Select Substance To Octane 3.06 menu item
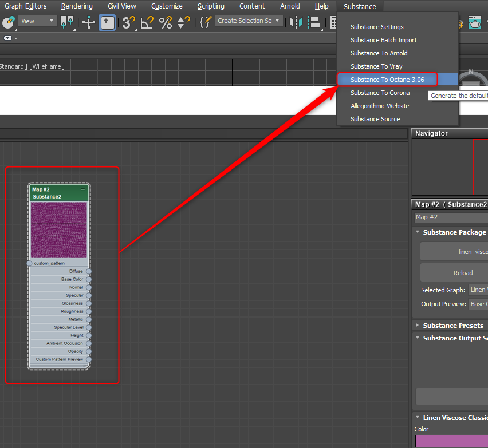Viewport: 488px width, 448px height. tap(387, 80)
